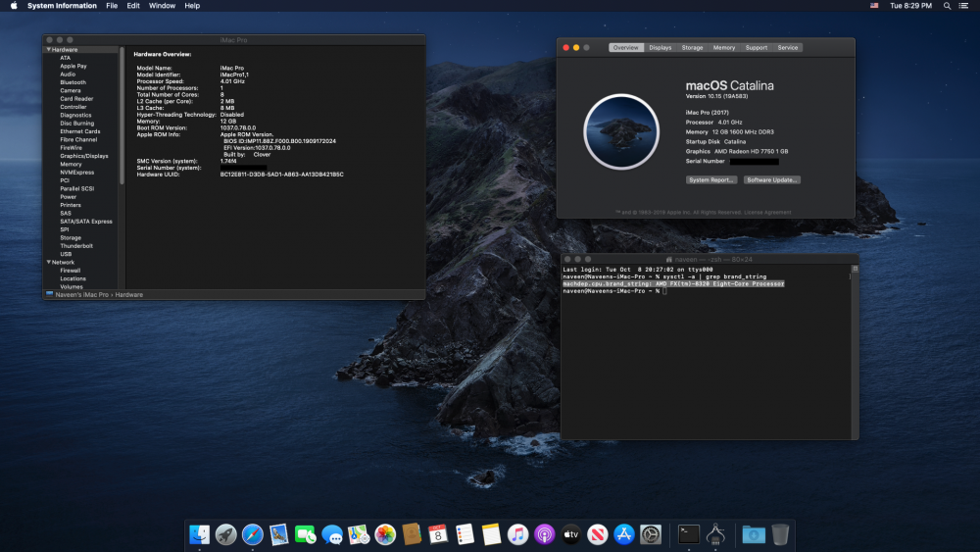
Task: Select Audio in the sidebar
Action: [x=68, y=74]
